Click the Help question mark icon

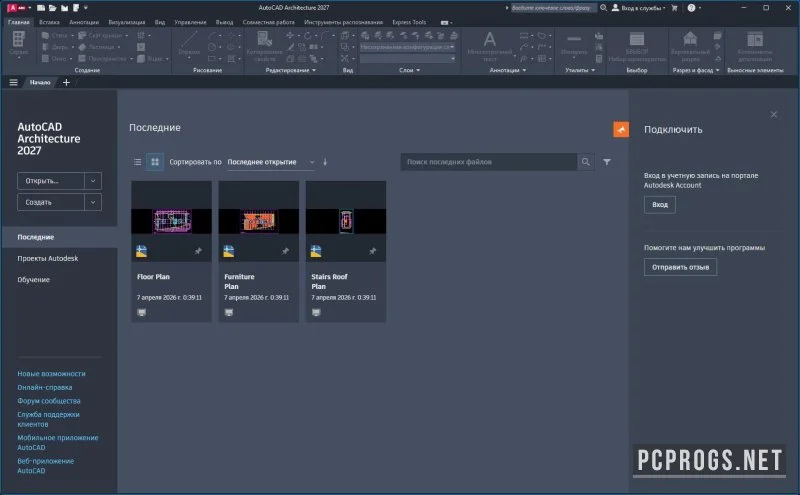pos(691,8)
